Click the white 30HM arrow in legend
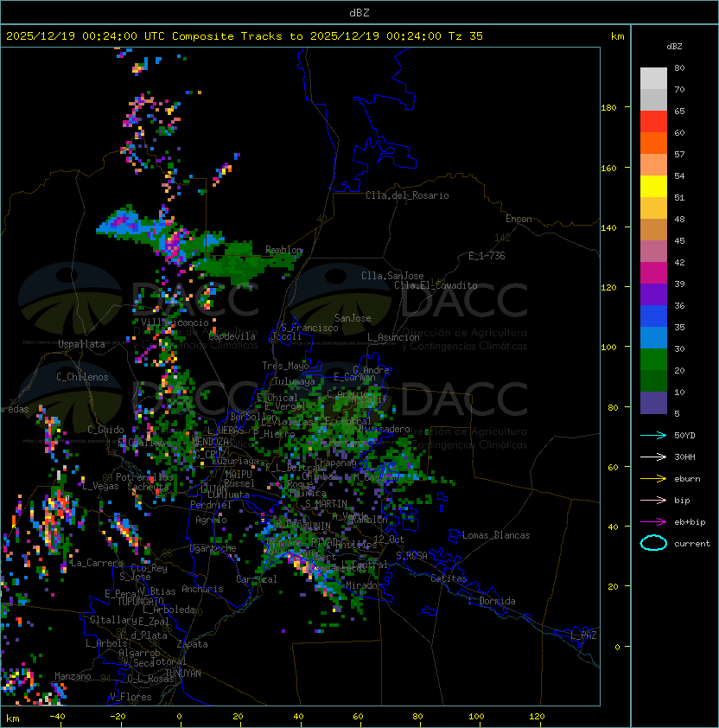Image resolution: width=719 pixels, height=728 pixels. click(653, 457)
